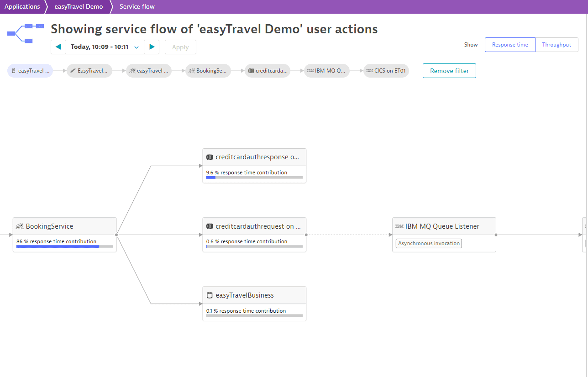Open the Today, 10:09 - 10:11 timeframe dropdown
588x377 pixels.
pyautogui.click(x=105, y=47)
